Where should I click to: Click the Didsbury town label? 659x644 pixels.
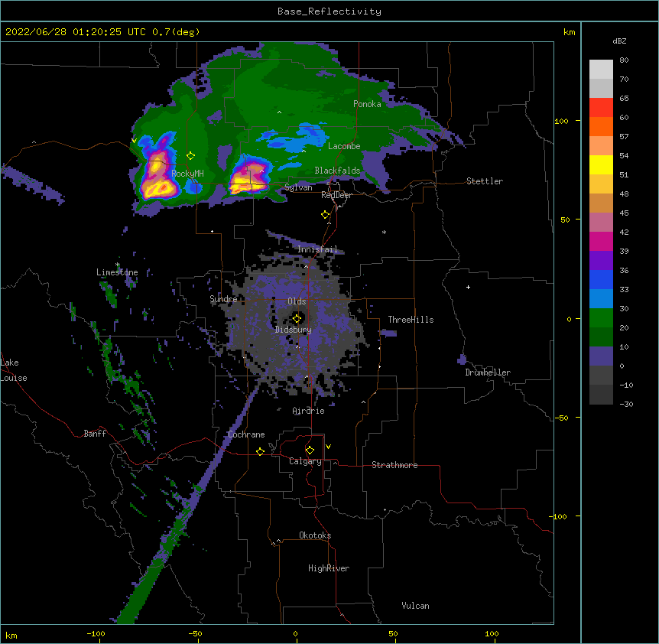[x=294, y=330]
